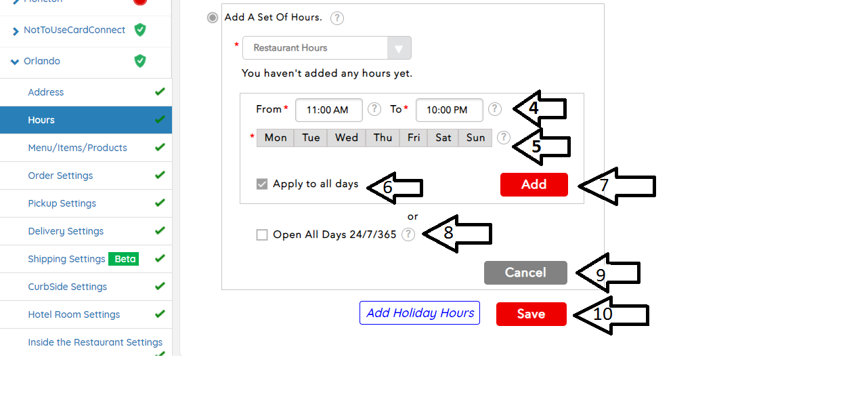Collapse the Orlando location tree
The width and height of the screenshot is (868, 408).
click(15, 62)
